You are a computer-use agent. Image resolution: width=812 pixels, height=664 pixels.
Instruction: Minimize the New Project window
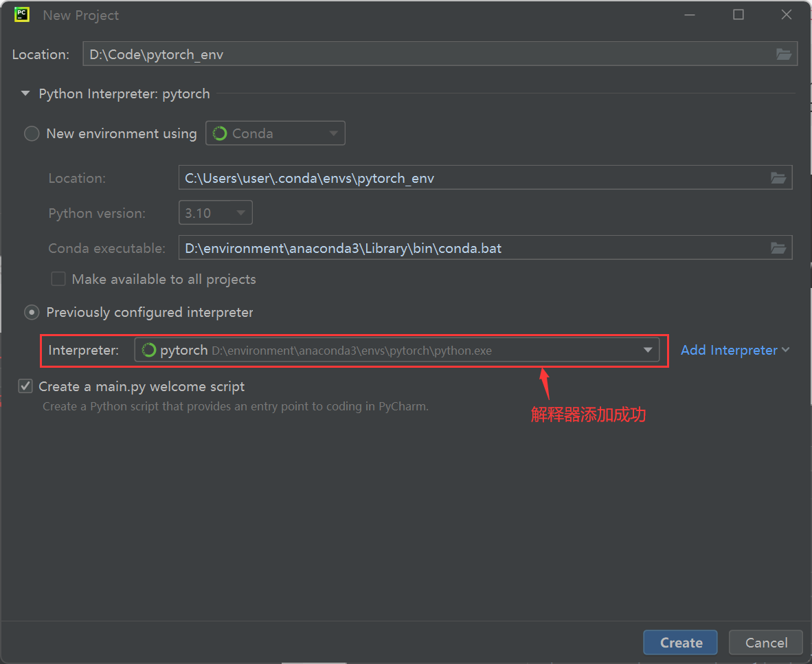click(690, 15)
